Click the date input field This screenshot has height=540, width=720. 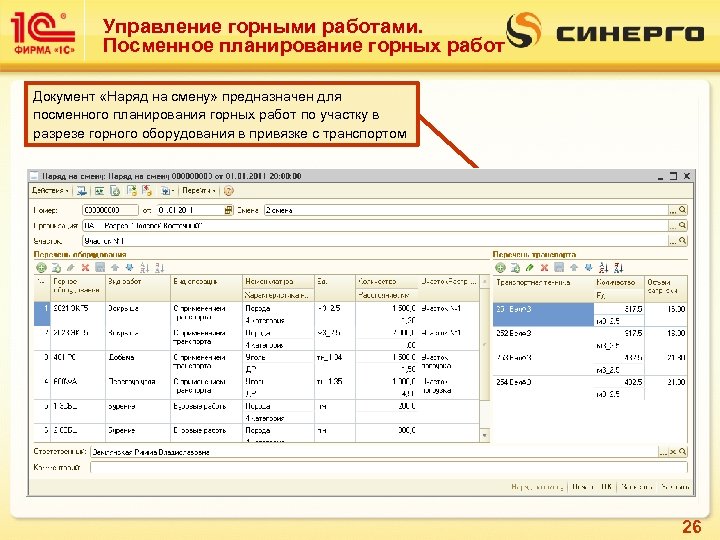(x=190, y=210)
